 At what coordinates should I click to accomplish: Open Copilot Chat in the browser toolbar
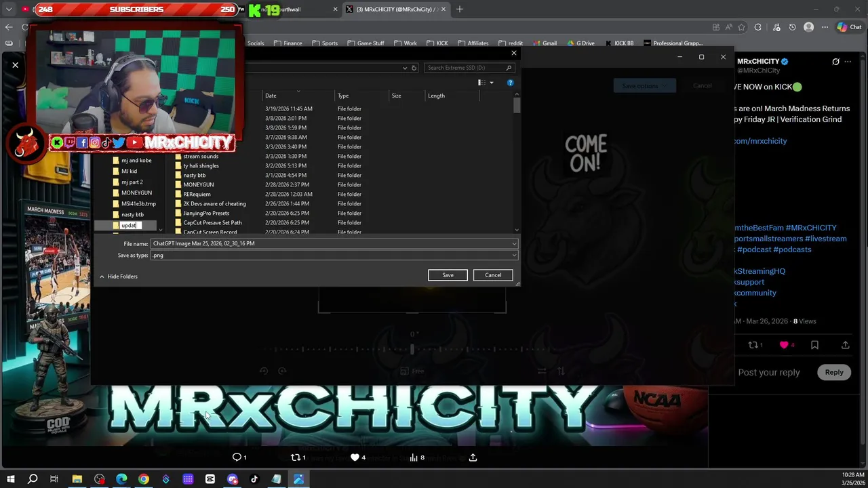point(849,27)
